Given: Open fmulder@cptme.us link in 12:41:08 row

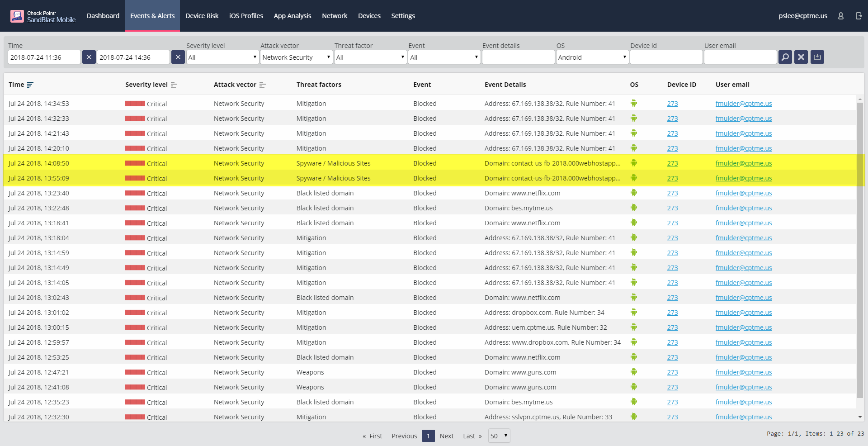Looking at the screenshot, I should point(744,387).
